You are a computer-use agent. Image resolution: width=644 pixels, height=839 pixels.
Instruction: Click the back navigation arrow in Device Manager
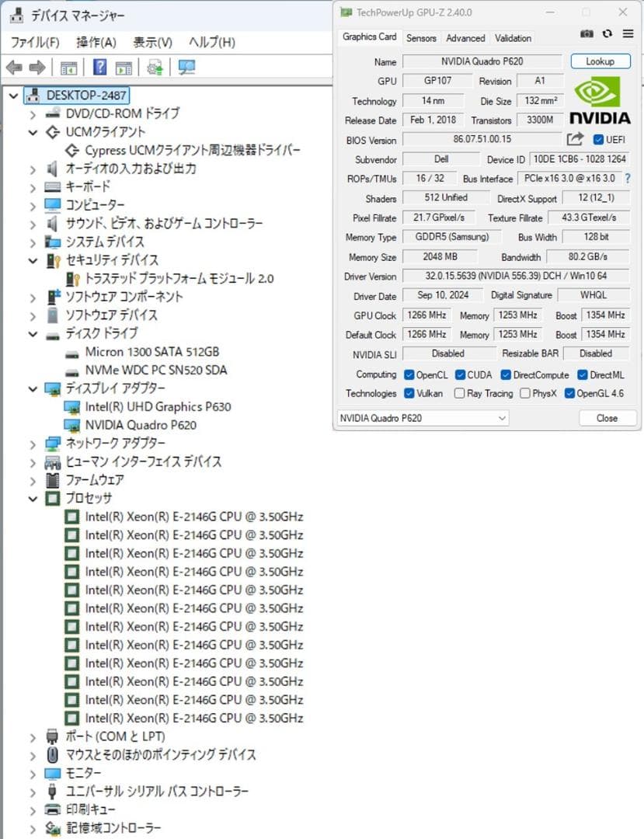13,67
